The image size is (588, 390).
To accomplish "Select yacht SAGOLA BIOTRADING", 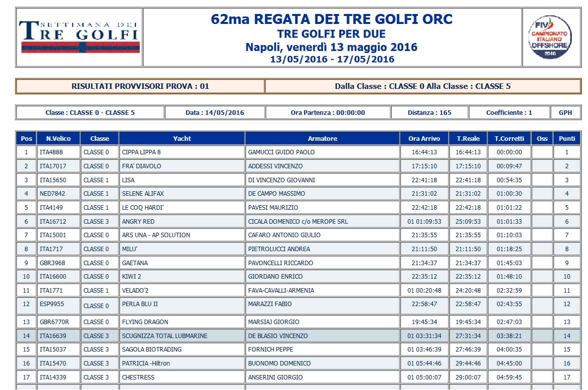I will [152, 350].
